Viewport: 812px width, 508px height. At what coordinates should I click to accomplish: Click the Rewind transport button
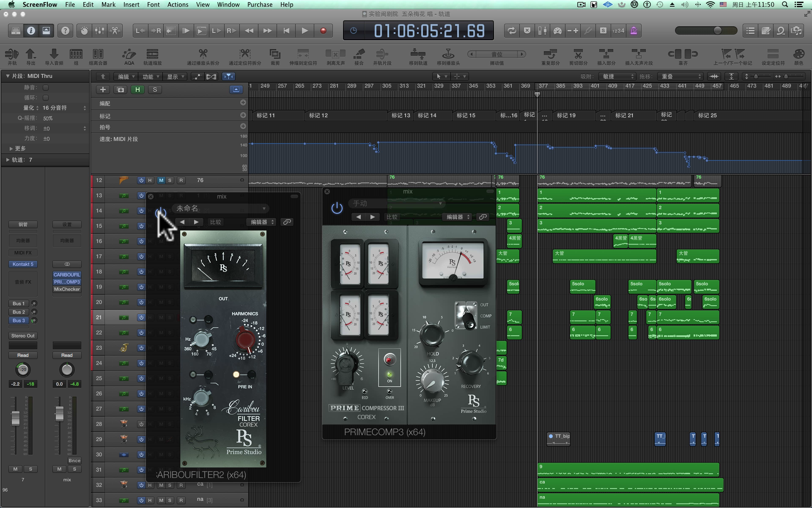pyautogui.click(x=249, y=30)
